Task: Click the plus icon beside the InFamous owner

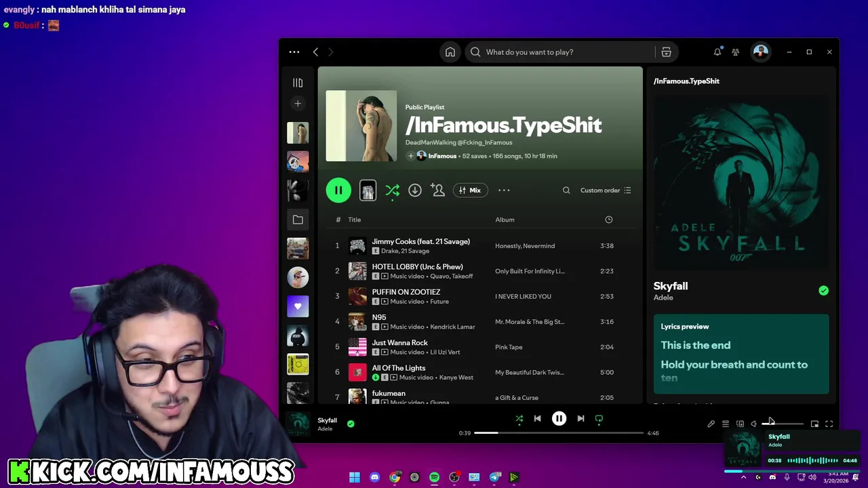Action: (410, 156)
